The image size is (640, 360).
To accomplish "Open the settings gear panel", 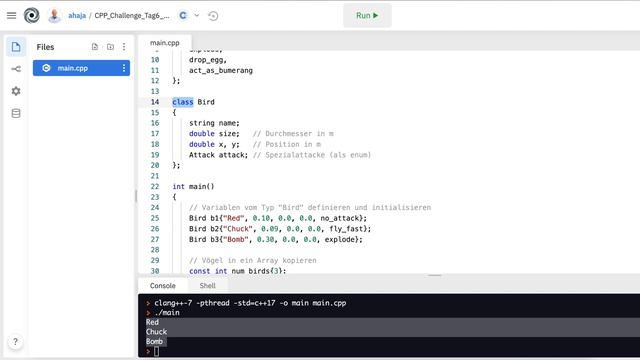I will (x=16, y=91).
